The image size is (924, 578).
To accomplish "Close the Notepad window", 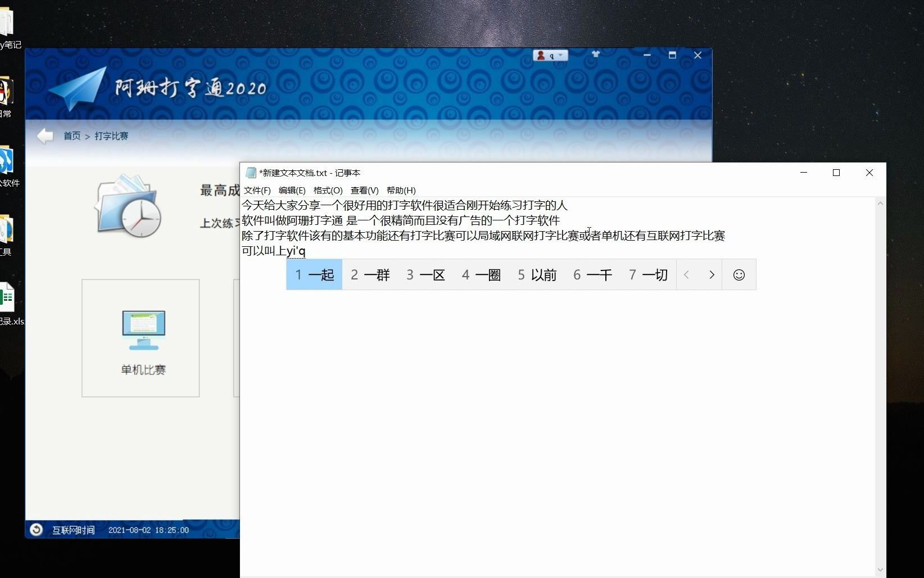I will click(x=869, y=173).
